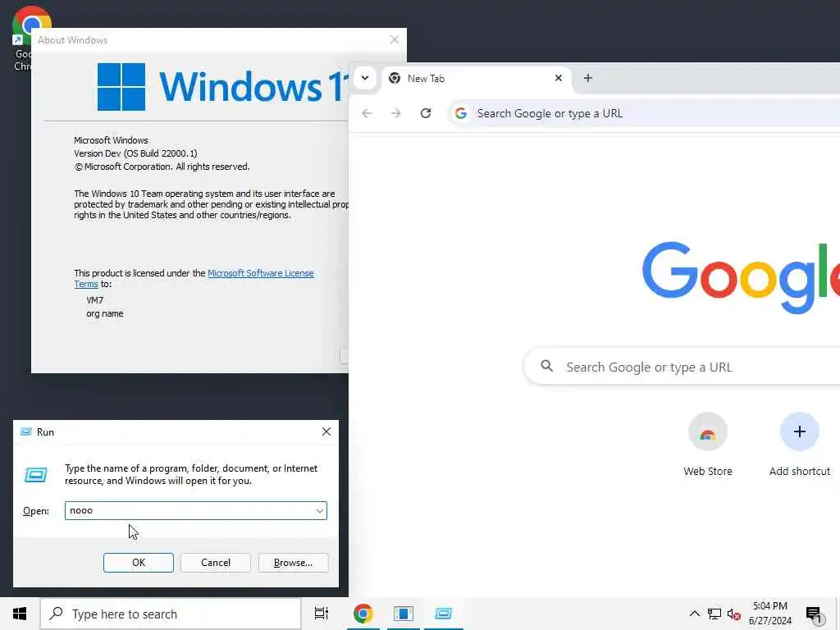840x630 pixels.
Task: Click the taskbar search box
Action: tap(171, 614)
